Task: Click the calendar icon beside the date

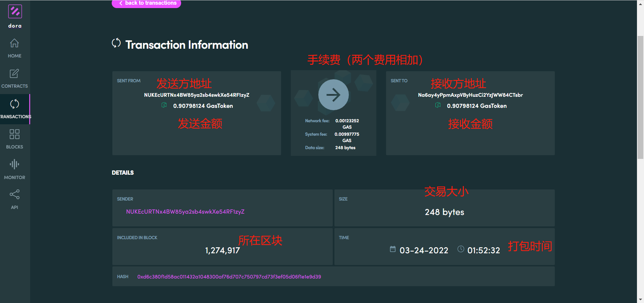Action: click(392, 249)
